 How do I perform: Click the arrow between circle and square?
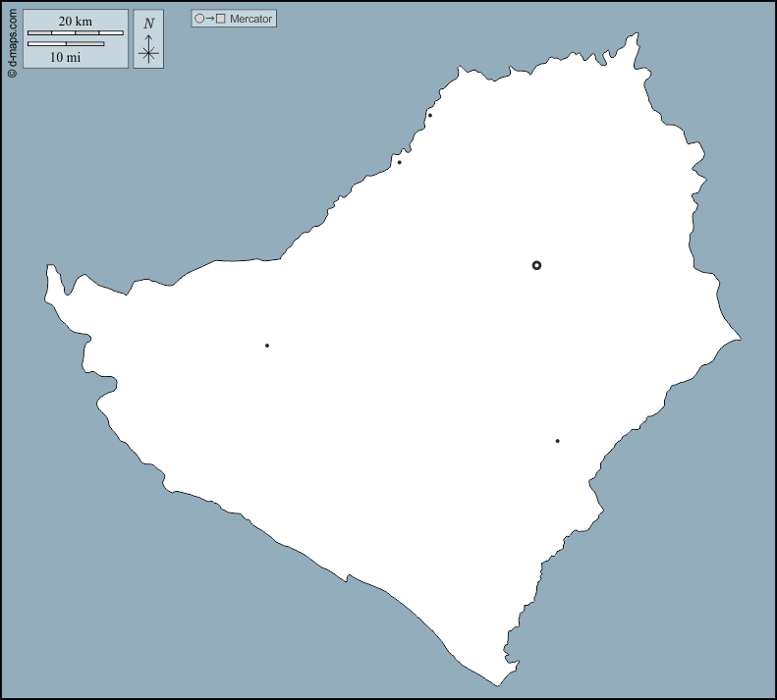[x=210, y=19]
